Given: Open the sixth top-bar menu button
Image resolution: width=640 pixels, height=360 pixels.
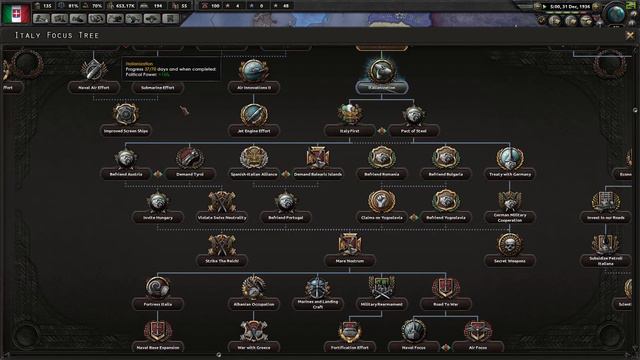Looking at the screenshot, I should tap(133, 18).
